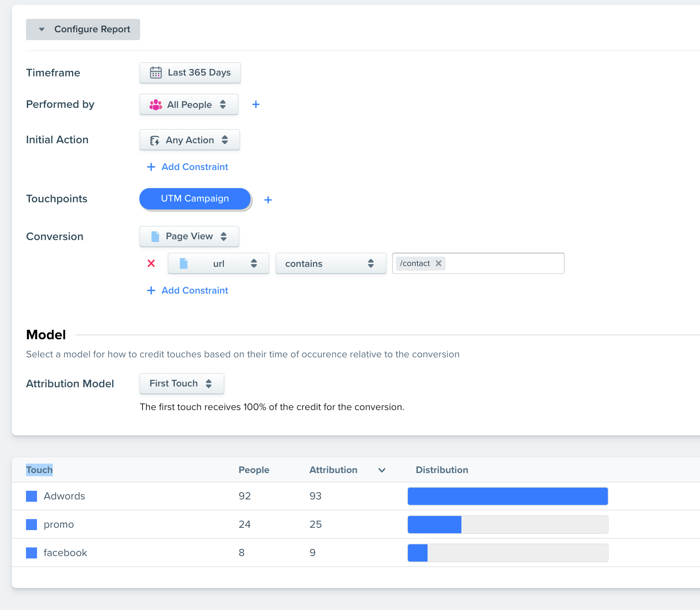Viewport: 700px width, 610px height.
Task: Sort by the People column header
Action: pyautogui.click(x=254, y=470)
